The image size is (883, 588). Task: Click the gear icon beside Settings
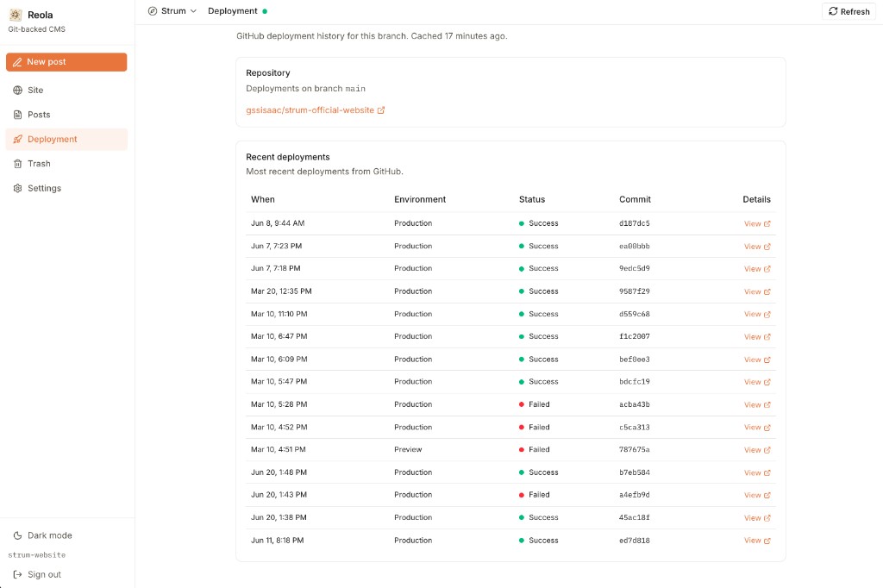tap(17, 188)
